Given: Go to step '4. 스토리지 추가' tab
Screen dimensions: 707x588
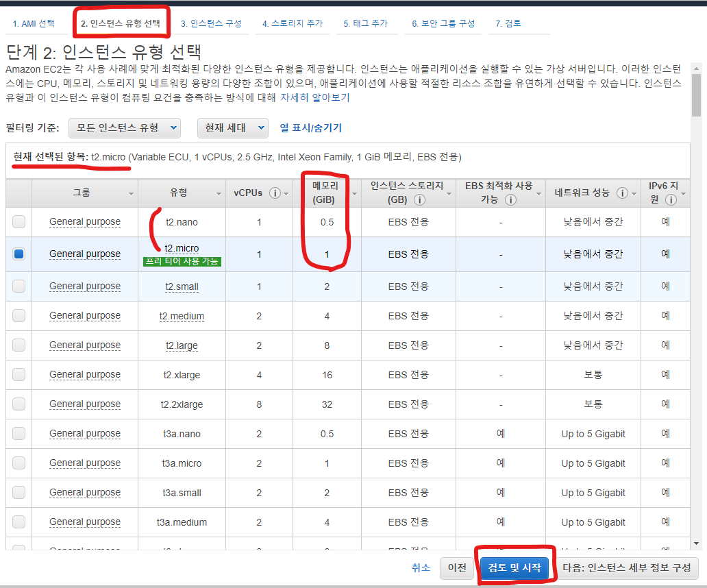Looking at the screenshot, I should pos(293,23).
